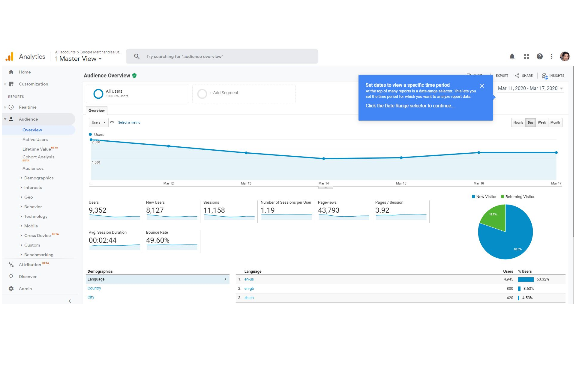This screenshot has width=576, height=384.
Task: Expand the Geo submenu
Action: point(28,197)
